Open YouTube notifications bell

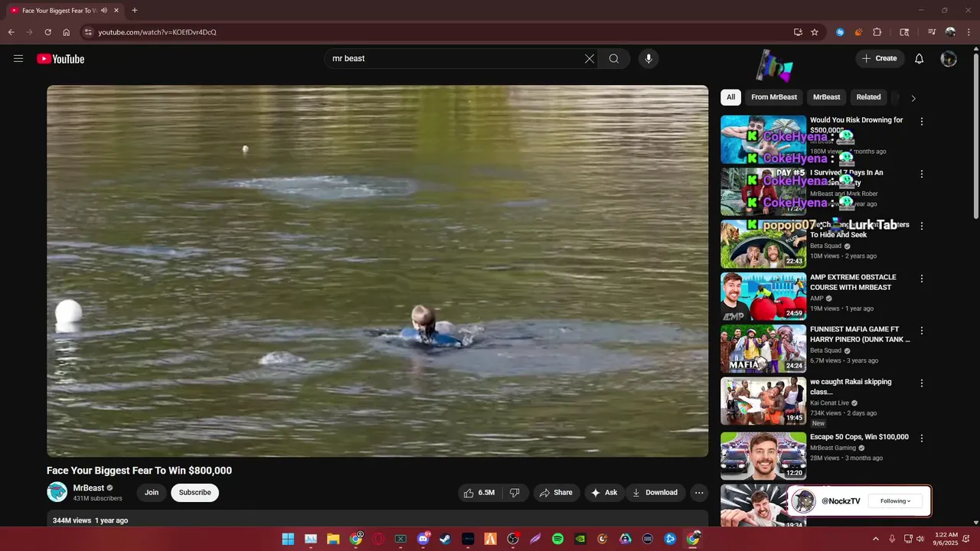pyautogui.click(x=920, y=59)
